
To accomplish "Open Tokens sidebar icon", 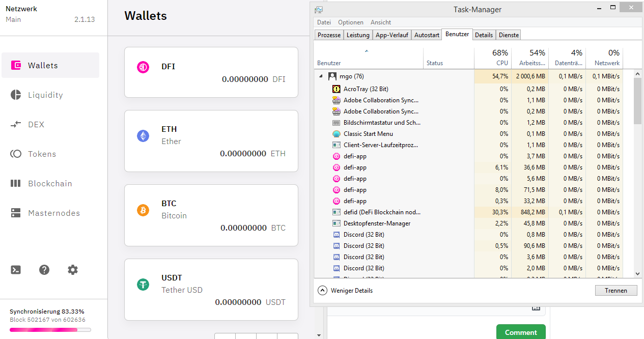I will click(16, 154).
